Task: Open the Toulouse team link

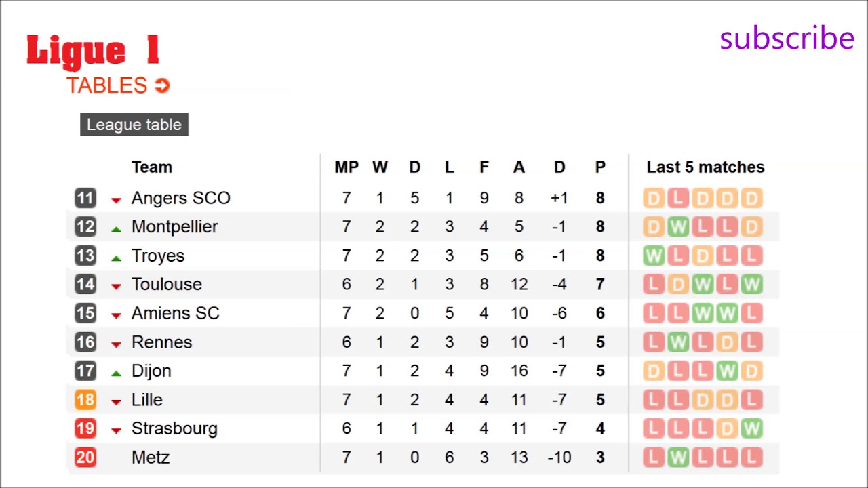Action: [167, 285]
